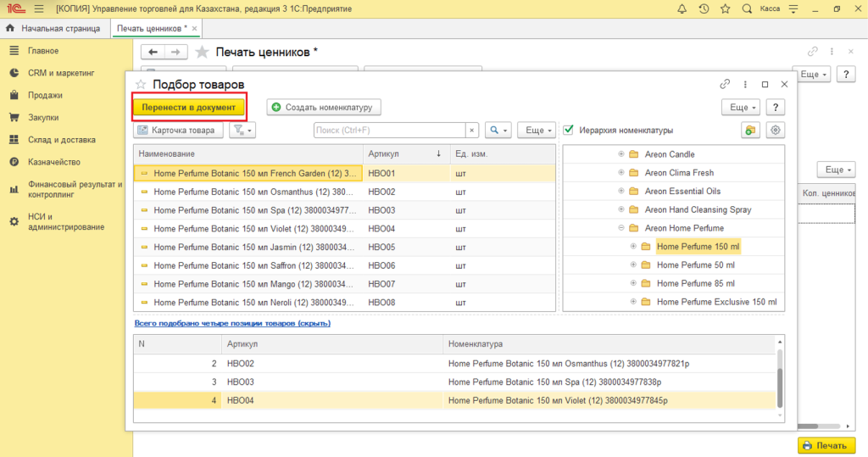This screenshot has height=457, width=868.
Task: Close the Печать ценников tab
Action: click(194, 28)
